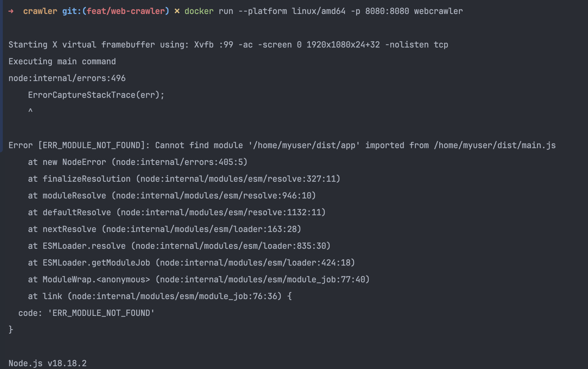Click the finalizeResolution resolve:327:11 reference
Viewport: 588px width, 369px height.
[238, 179]
